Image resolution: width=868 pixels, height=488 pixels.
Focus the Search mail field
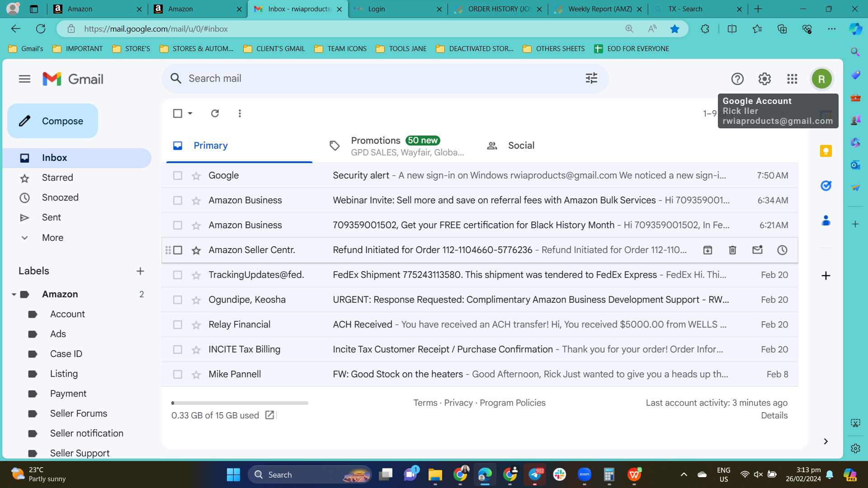384,78
